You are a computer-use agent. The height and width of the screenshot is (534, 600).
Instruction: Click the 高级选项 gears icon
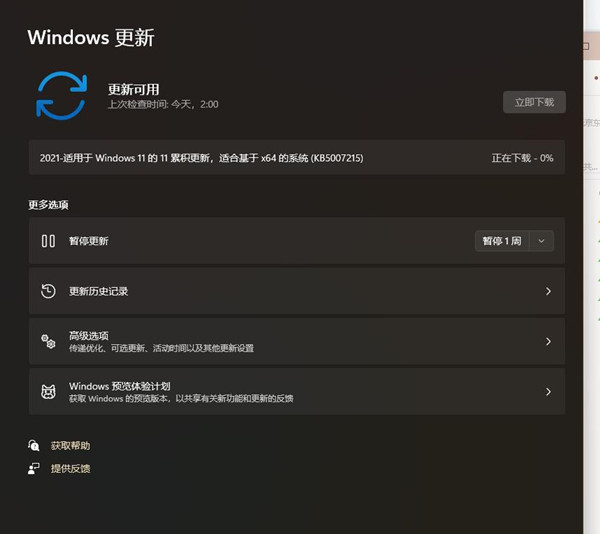pos(48,341)
